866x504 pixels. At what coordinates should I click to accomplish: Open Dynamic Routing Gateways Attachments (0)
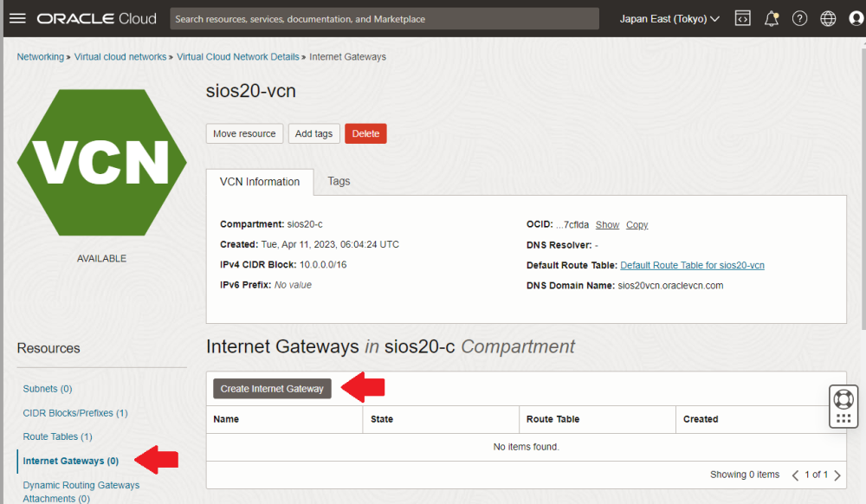pyautogui.click(x=81, y=492)
